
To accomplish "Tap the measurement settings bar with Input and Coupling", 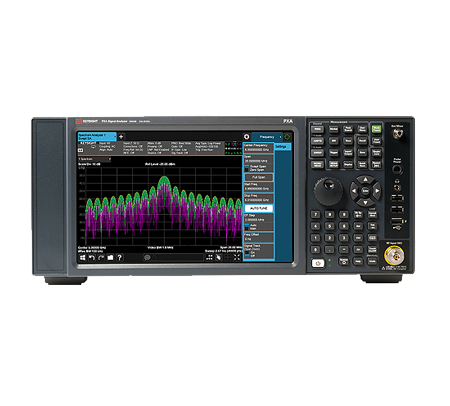I will pos(151,148).
